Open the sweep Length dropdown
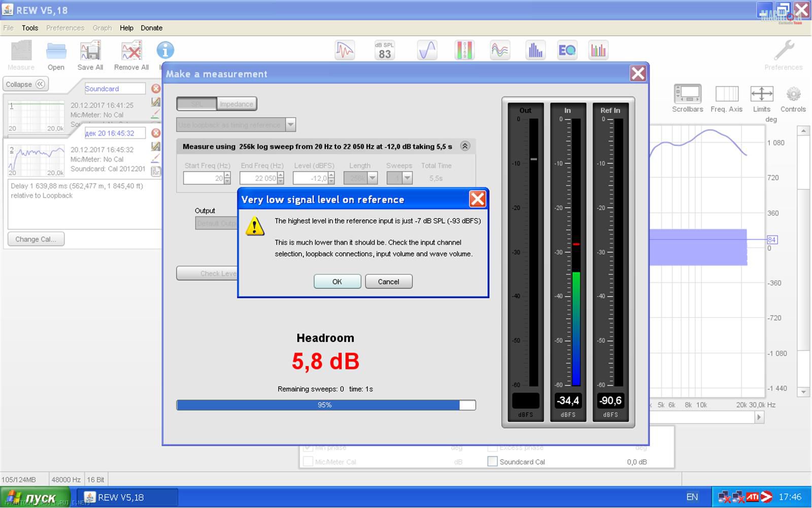This screenshot has height=508, width=812. click(x=372, y=178)
